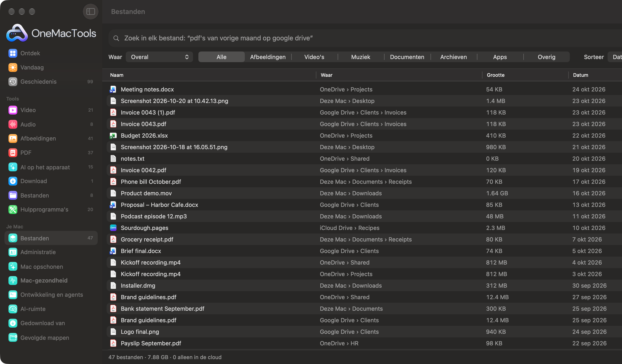Select notes.txt file row
Viewport: 622px width, 364px height.
[364, 158]
